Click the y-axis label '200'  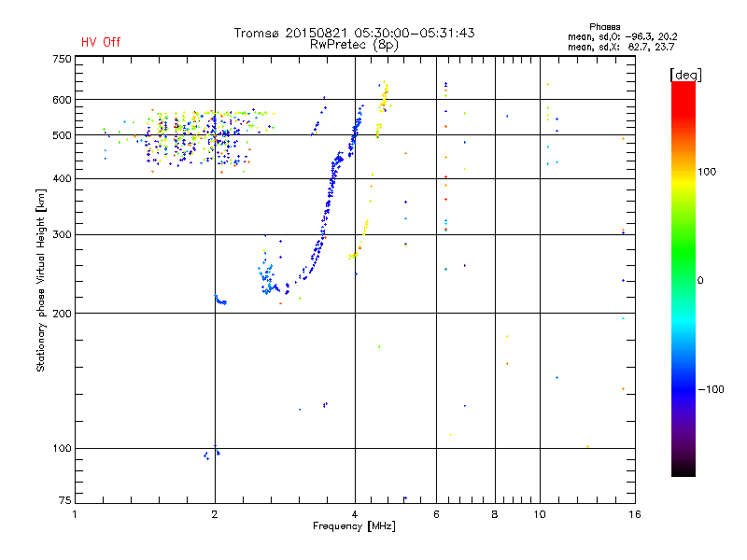pyautogui.click(x=62, y=314)
